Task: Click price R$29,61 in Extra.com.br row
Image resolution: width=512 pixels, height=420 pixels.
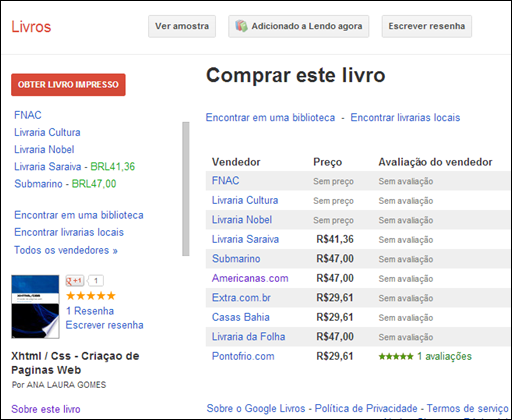Action: pyautogui.click(x=335, y=298)
